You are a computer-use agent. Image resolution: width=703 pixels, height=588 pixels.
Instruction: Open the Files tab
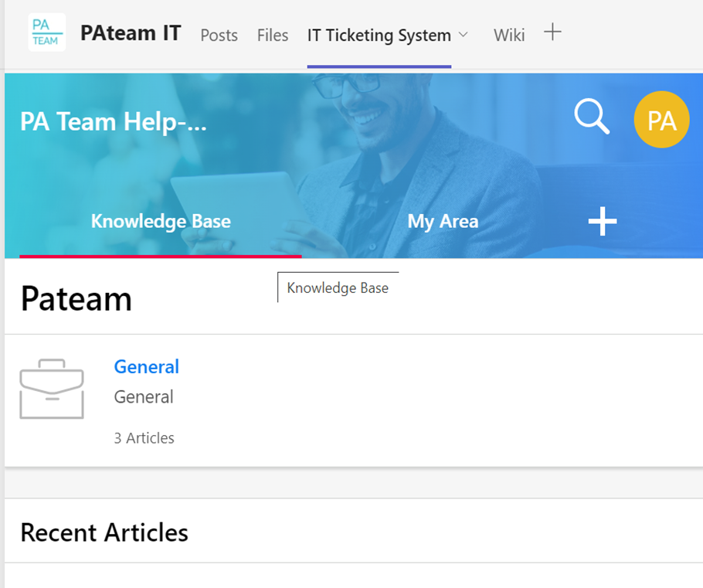coord(272,36)
